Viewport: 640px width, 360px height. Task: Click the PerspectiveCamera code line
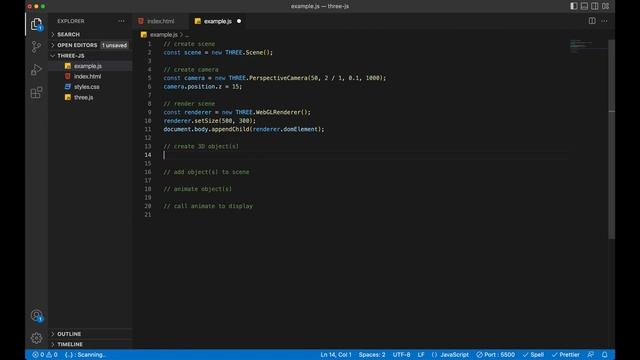[x=274, y=78]
